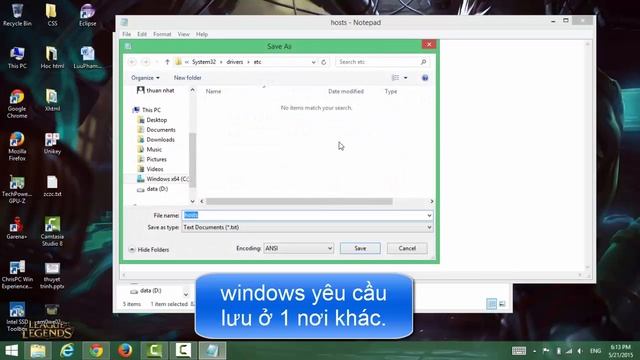This screenshot has height=360, width=640.
Task: Open Notepad File menu
Action: pyautogui.click(x=127, y=34)
